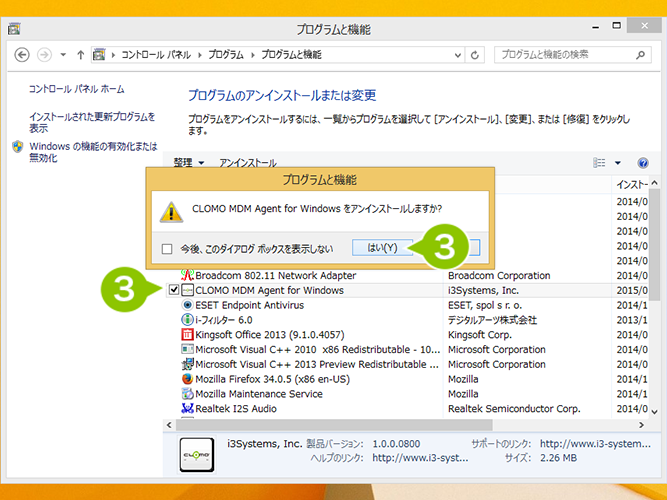This screenshot has height=500, width=667.
Task: Click i3Systems, Inc. publisher cell
Action: [x=483, y=290]
